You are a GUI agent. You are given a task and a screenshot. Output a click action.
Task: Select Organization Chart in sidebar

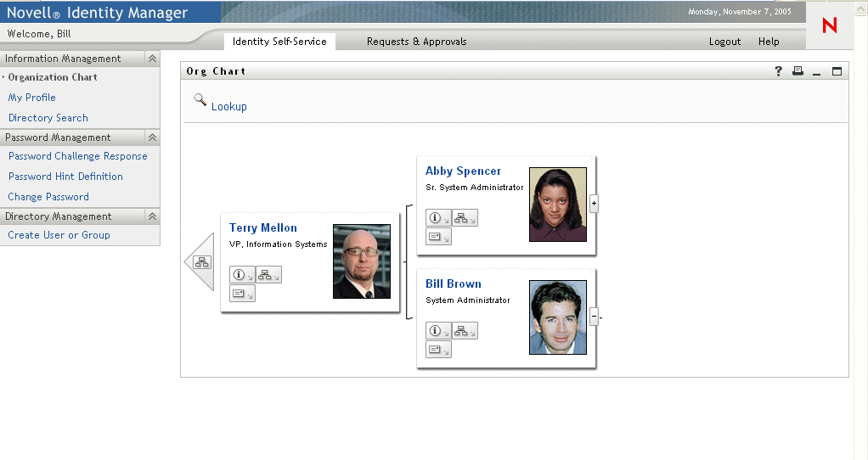[53, 77]
